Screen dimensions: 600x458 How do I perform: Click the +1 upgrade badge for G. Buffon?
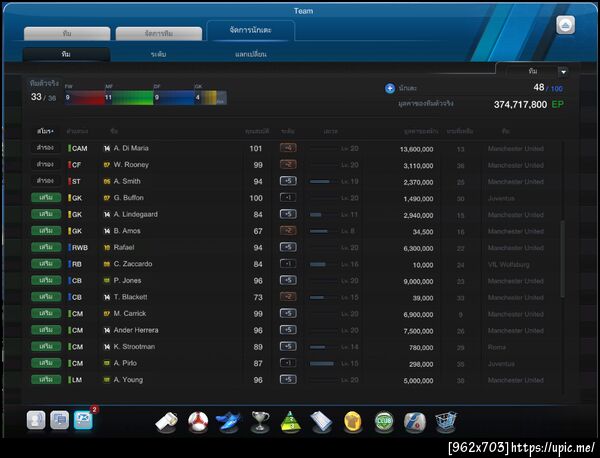coord(288,198)
